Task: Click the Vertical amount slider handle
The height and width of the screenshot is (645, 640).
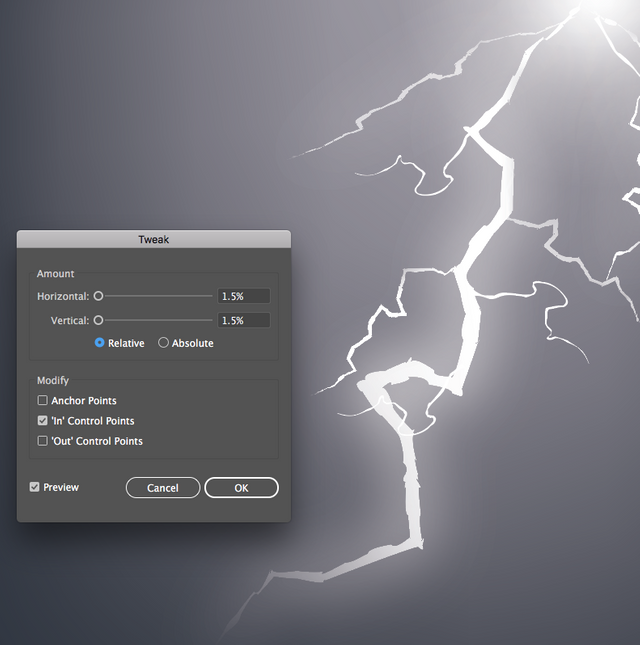Action: coord(98,320)
